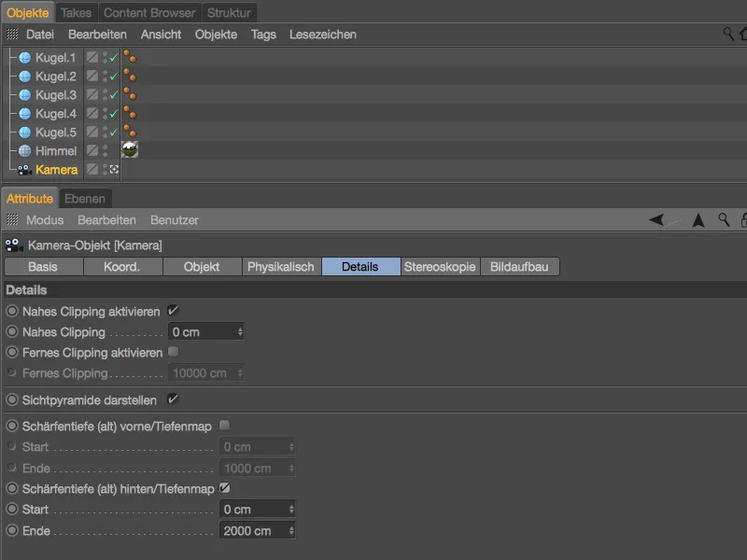Open the Attribute Manager search magnifier
The image size is (747, 560).
[724, 219]
